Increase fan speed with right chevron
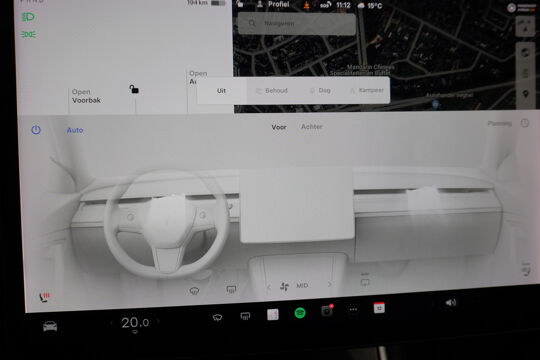This screenshot has height=360, width=540. (x=330, y=284)
